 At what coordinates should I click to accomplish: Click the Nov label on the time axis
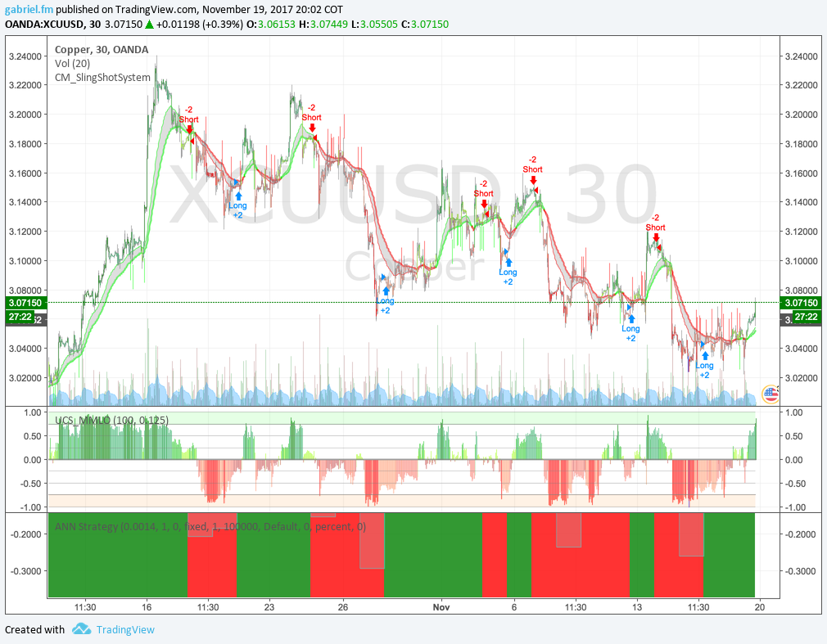point(441,607)
